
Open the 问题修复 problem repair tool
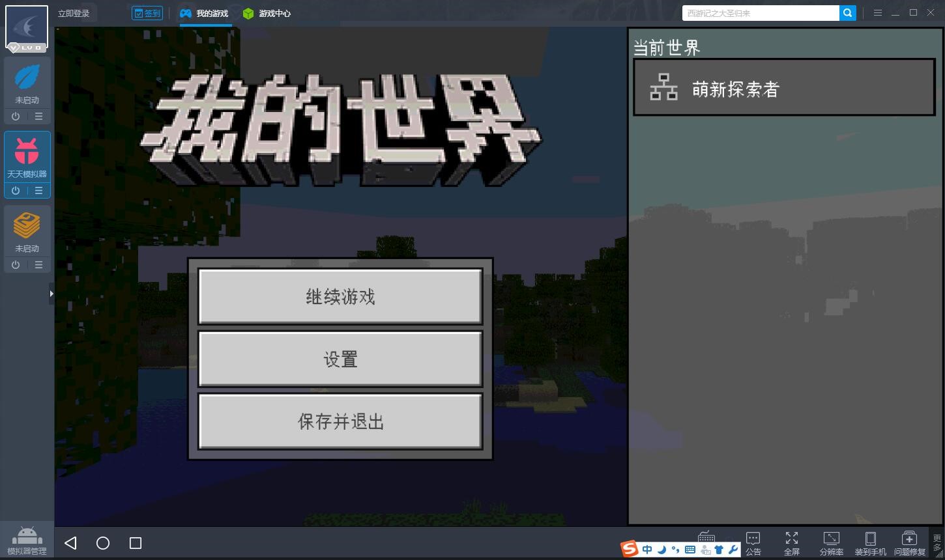pos(909,543)
